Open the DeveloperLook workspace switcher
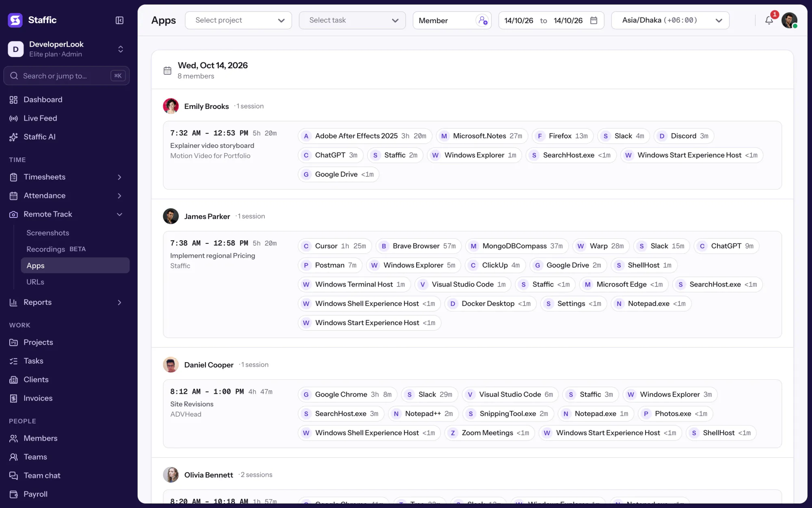 (x=67, y=49)
